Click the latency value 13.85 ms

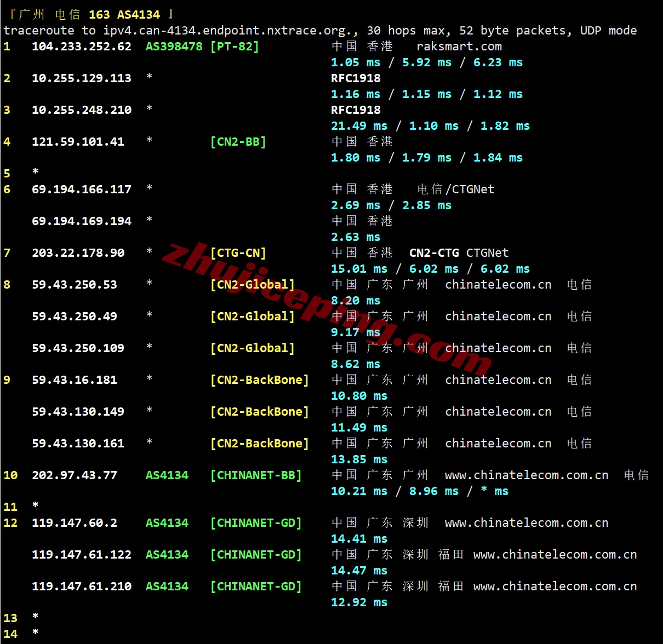coord(359,459)
